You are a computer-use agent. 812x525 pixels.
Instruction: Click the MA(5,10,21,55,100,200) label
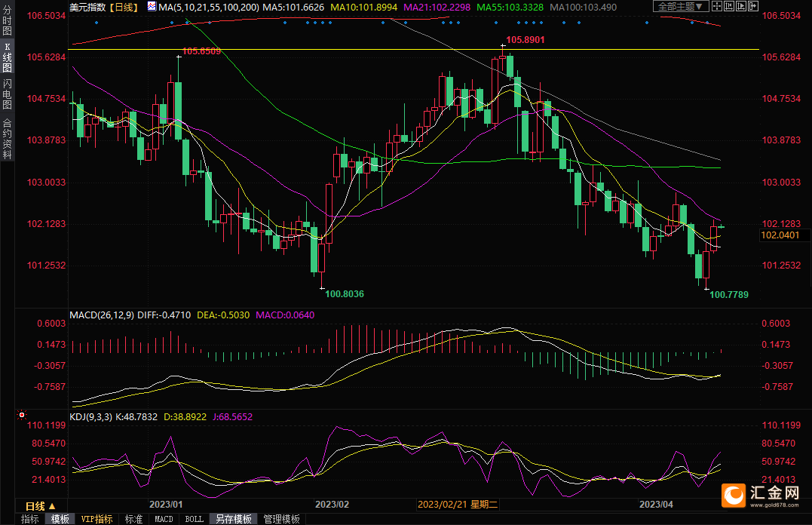(x=209, y=8)
